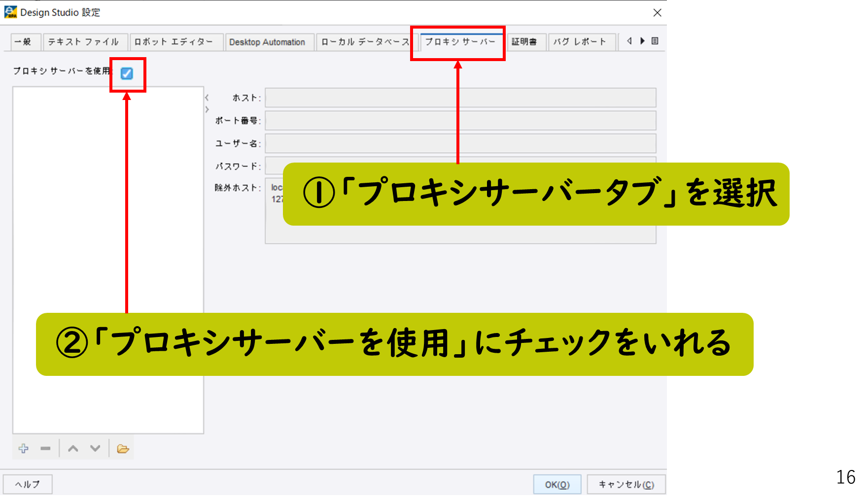This screenshot has width=868, height=501.
Task: Click the ホスト input field
Action: [x=460, y=98]
